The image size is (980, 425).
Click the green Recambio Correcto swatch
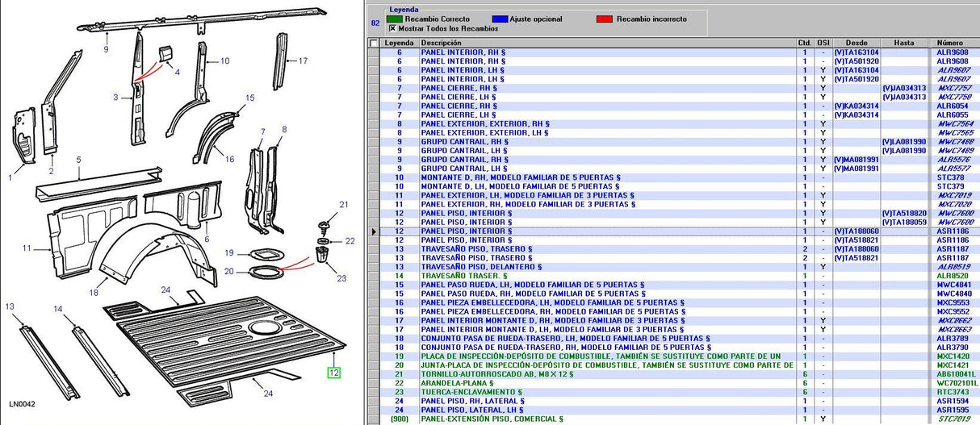coord(393,19)
